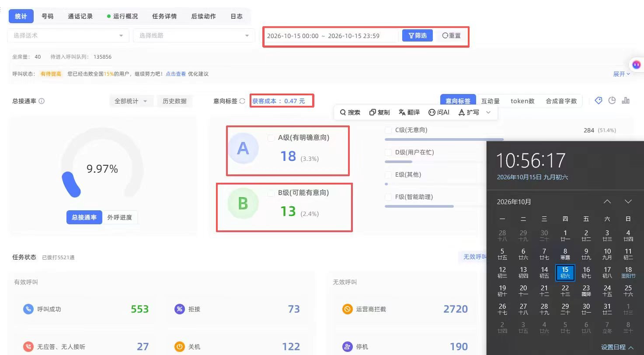Open the 任务详情 tab
Screen dimensions: 644x355
pos(164,16)
